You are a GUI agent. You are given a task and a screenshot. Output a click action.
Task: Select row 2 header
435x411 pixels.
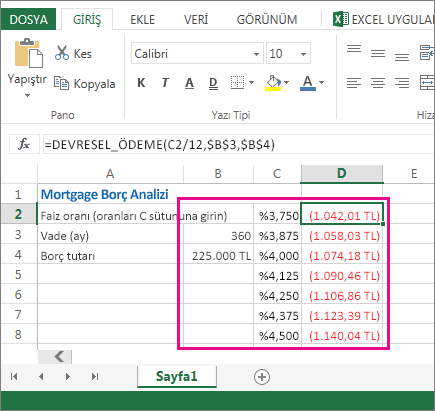pos(18,214)
